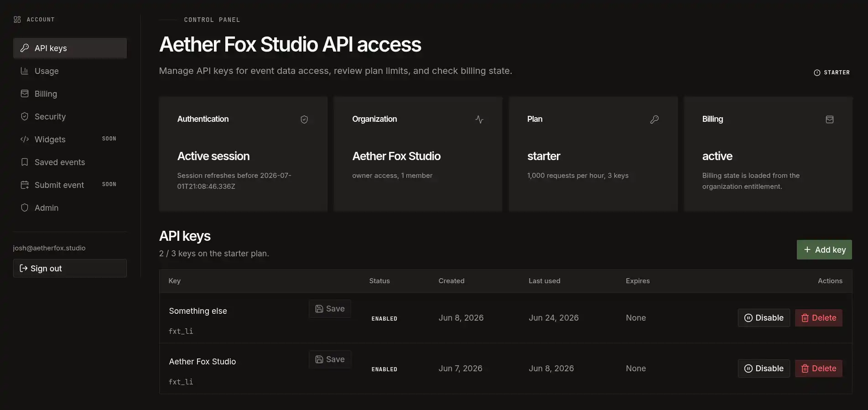Open the Admin section
868x410 pixels.
point(70,208)
